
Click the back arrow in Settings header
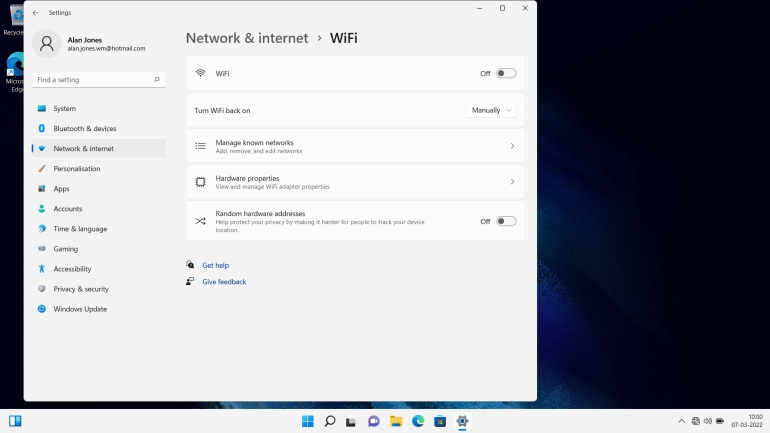click(x=36, y=13)
